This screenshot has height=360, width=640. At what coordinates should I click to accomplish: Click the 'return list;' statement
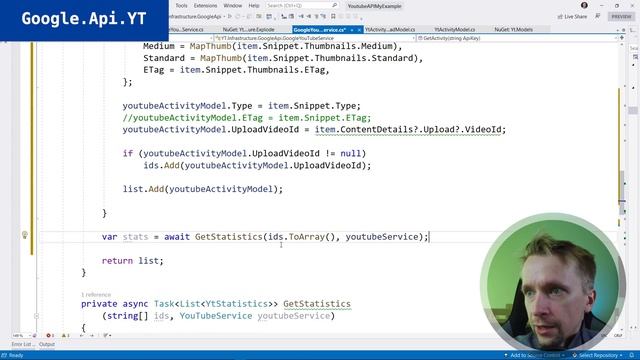pos(133,260)
